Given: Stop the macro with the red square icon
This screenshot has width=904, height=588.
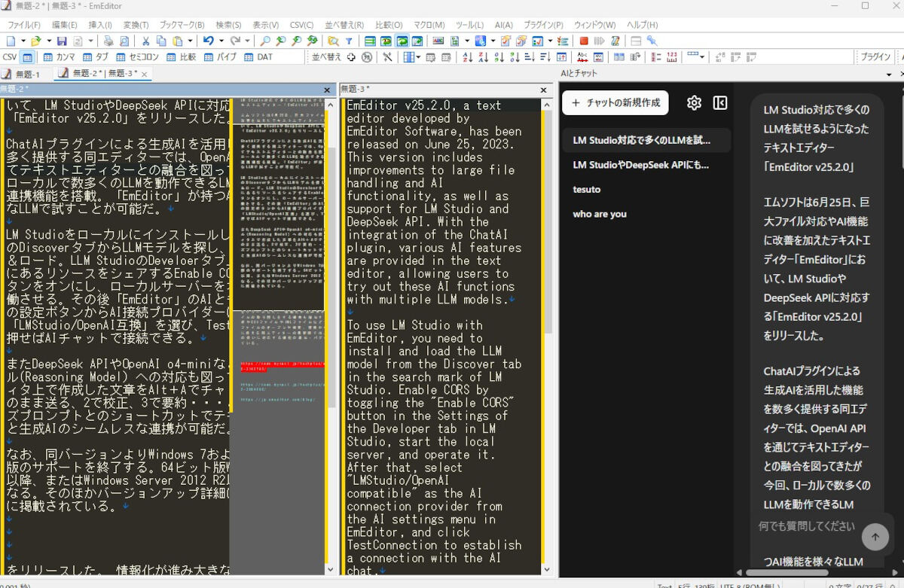Looking at the screenshot, I should (x=584, y=41).
